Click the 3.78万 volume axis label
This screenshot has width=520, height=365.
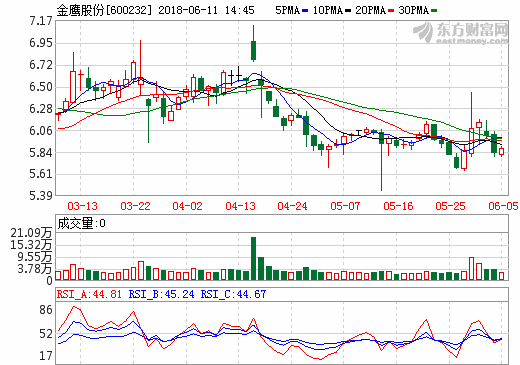[x=35, y=269]
